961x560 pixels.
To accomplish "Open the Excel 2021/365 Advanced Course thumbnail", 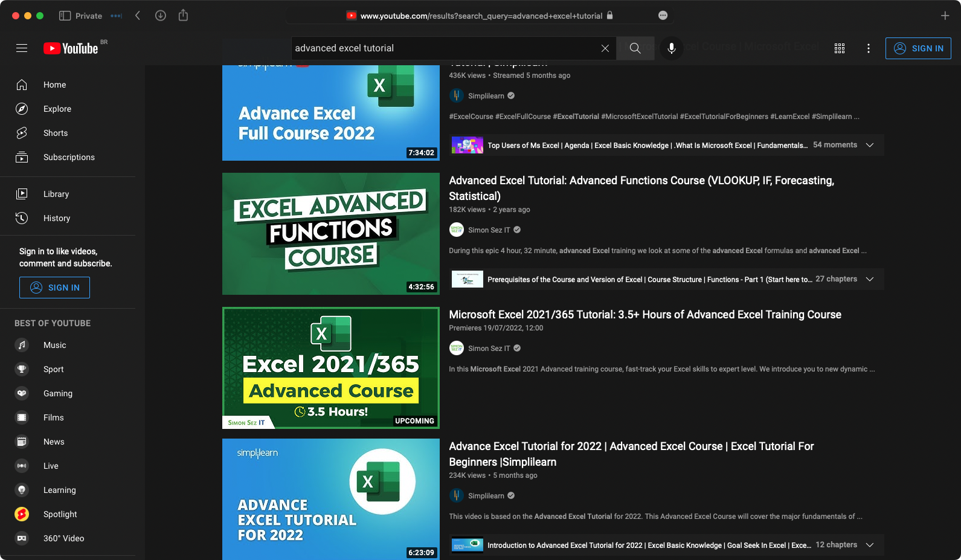I will [331, 368].
